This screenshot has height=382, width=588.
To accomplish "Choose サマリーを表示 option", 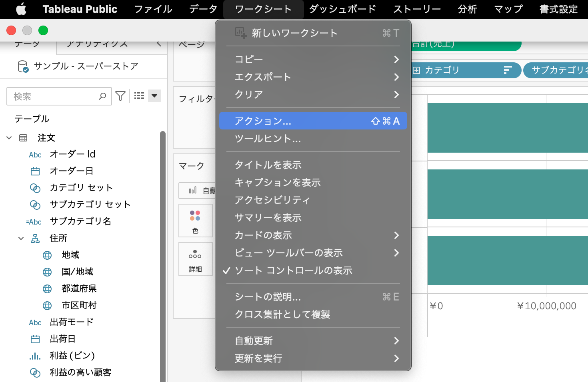I will tap(313, 217).
